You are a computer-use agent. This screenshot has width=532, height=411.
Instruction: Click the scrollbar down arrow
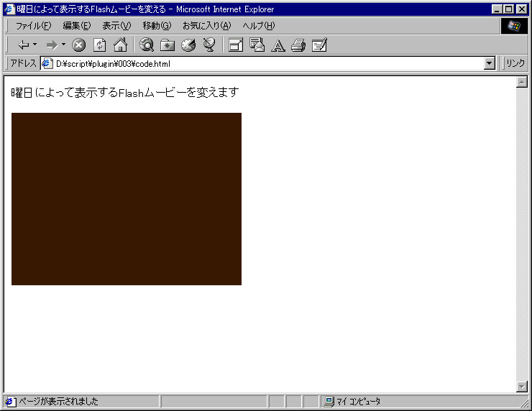522,387
